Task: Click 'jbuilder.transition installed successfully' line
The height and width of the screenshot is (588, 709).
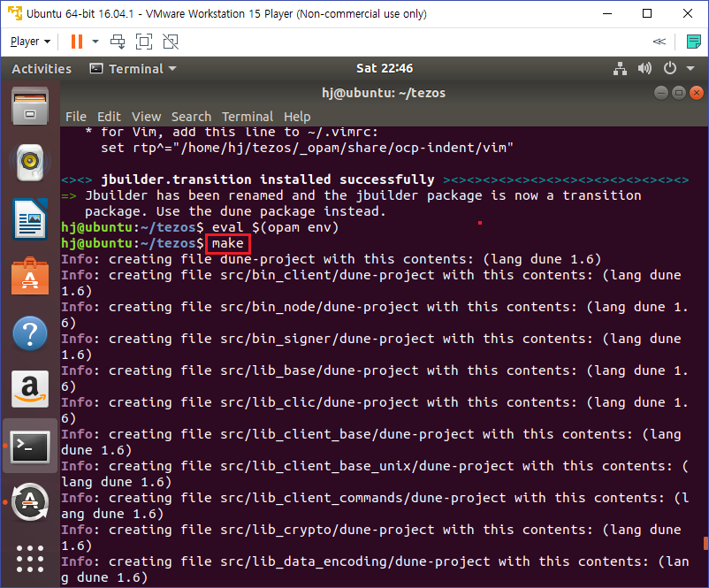Action: click(267, 179)
